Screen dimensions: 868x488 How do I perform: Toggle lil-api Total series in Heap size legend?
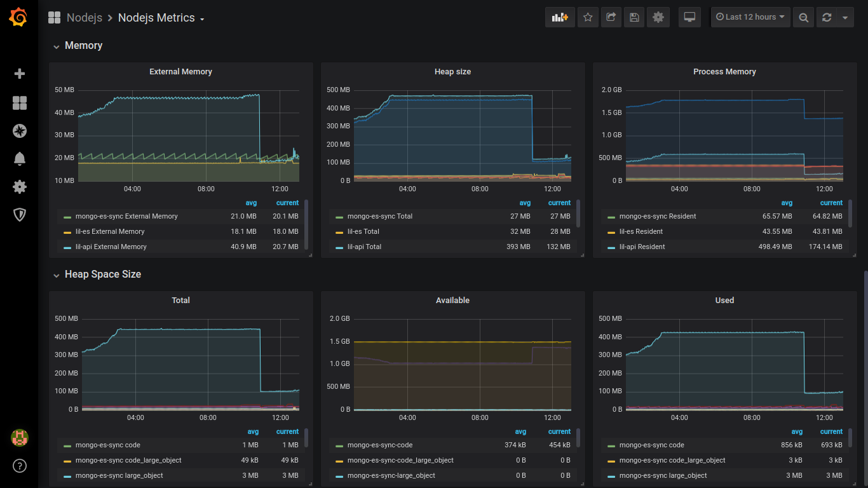click(x=364, y=247)
